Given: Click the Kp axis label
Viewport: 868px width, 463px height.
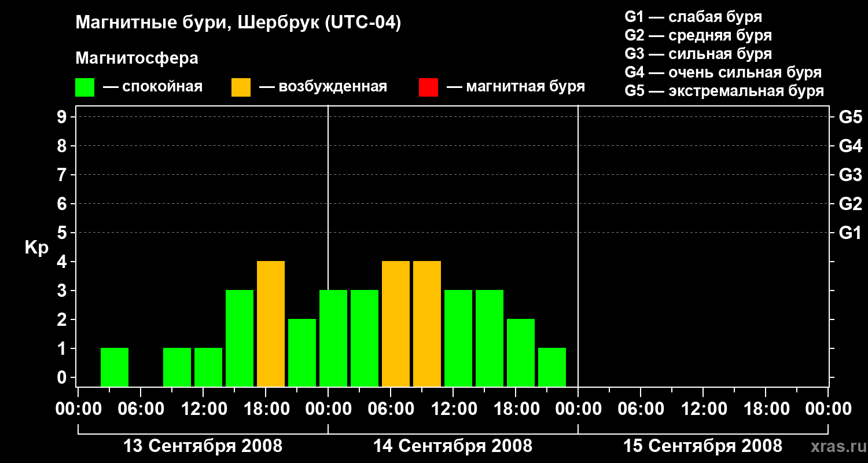Looking at the screenshot, I should 36,248.
